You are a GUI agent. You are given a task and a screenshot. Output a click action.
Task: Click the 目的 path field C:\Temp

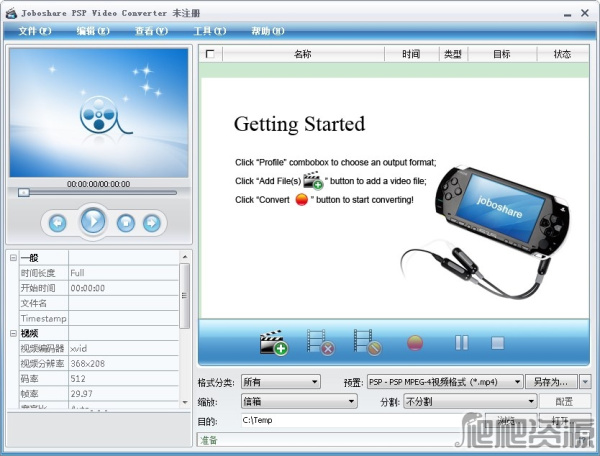click(x=362, y=420)
